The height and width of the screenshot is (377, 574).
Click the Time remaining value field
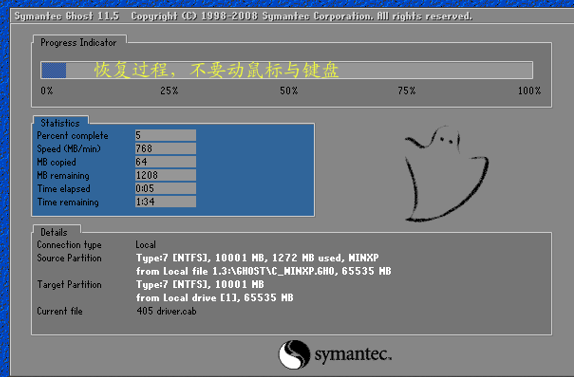pos(165,201)
